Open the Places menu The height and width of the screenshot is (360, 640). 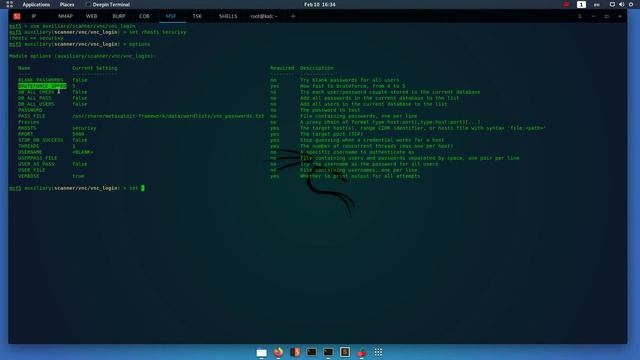67,4
